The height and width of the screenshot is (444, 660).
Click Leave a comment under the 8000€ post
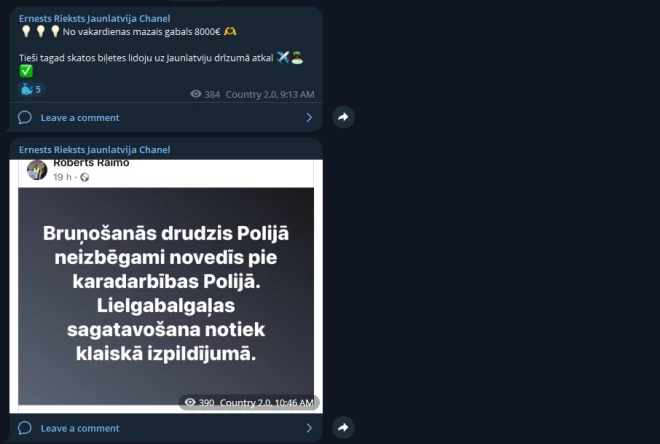pos(80,118)
